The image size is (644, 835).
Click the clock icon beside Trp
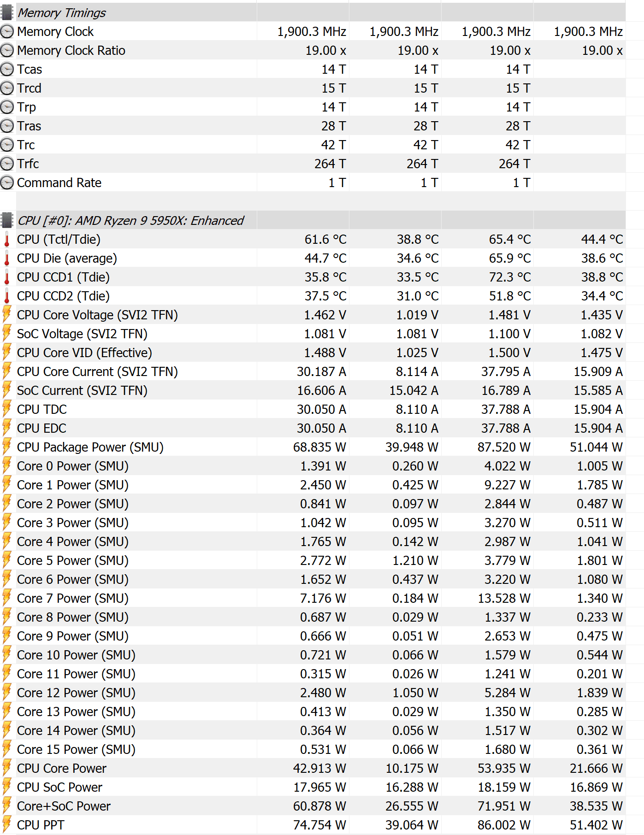(7, 107)
